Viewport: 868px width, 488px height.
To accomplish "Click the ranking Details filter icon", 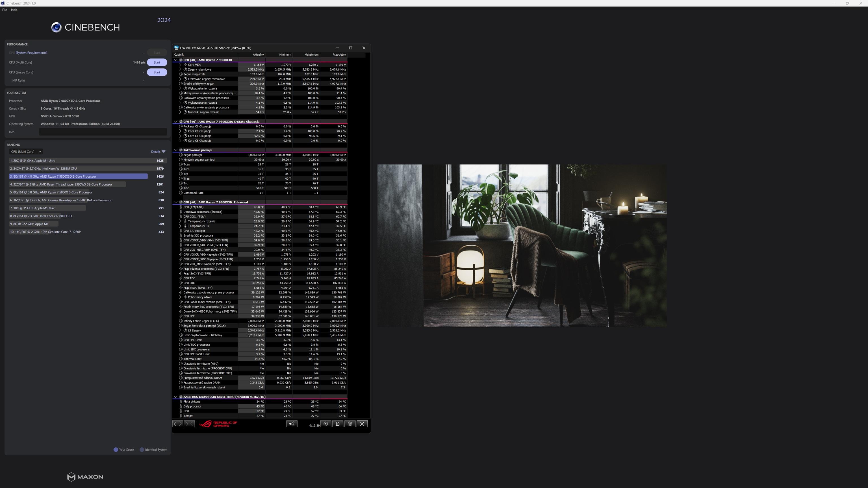I will [163, 152].
